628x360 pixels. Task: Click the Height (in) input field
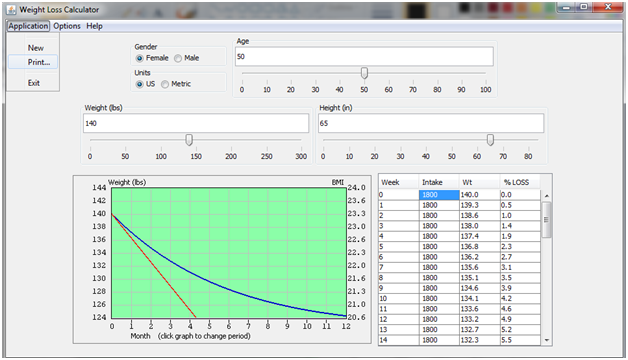(431, 123)
